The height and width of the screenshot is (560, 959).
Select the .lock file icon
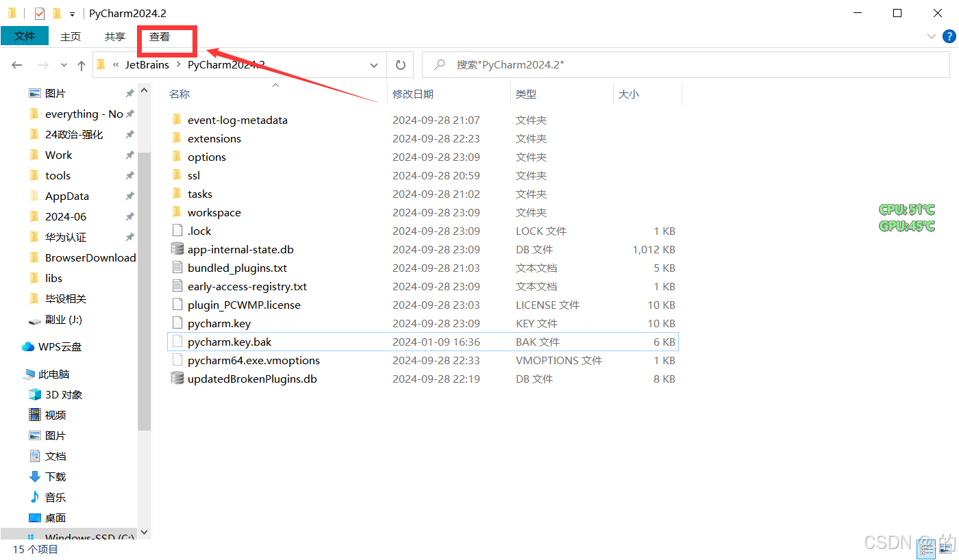click(177, 231)
